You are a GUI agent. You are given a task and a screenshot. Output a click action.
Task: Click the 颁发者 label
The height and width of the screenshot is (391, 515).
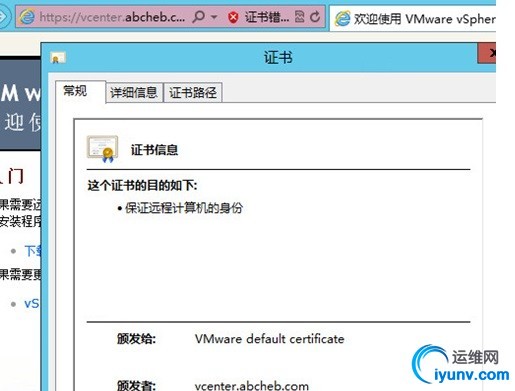(136, 385)
